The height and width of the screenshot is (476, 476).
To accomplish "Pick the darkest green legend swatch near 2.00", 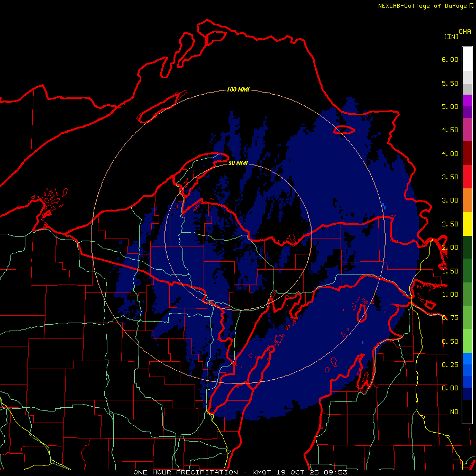I will [x=467, y=247].
